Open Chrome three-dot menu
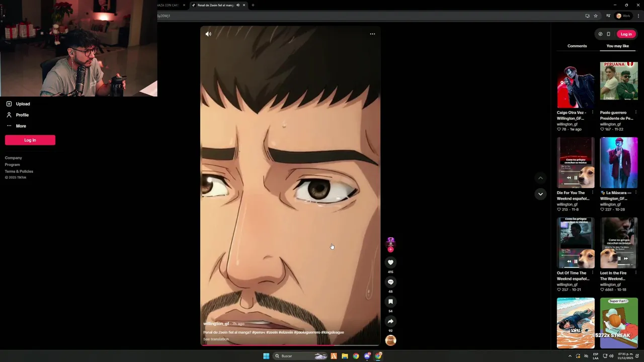 637,16
